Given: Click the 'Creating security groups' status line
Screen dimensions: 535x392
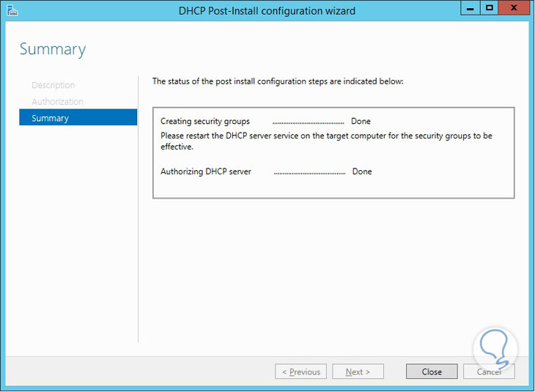Looking at the screenshot, I should pyautogui.click(x=205, y=122).
